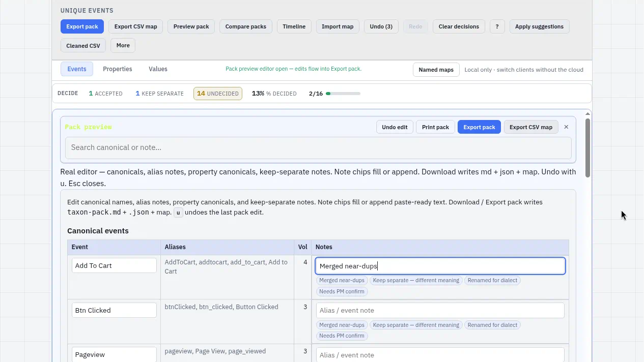Apply Merged near-dups chip for Add To Cart
644x362 pixels.
342,280
